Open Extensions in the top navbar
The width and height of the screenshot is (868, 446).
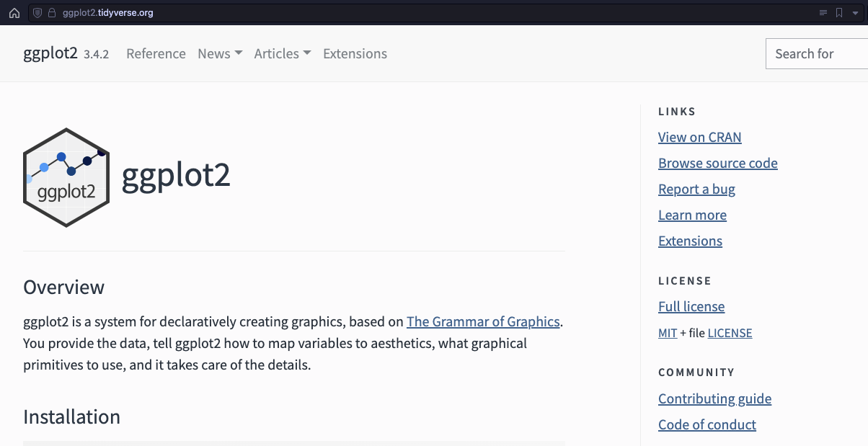click(355, 54)
